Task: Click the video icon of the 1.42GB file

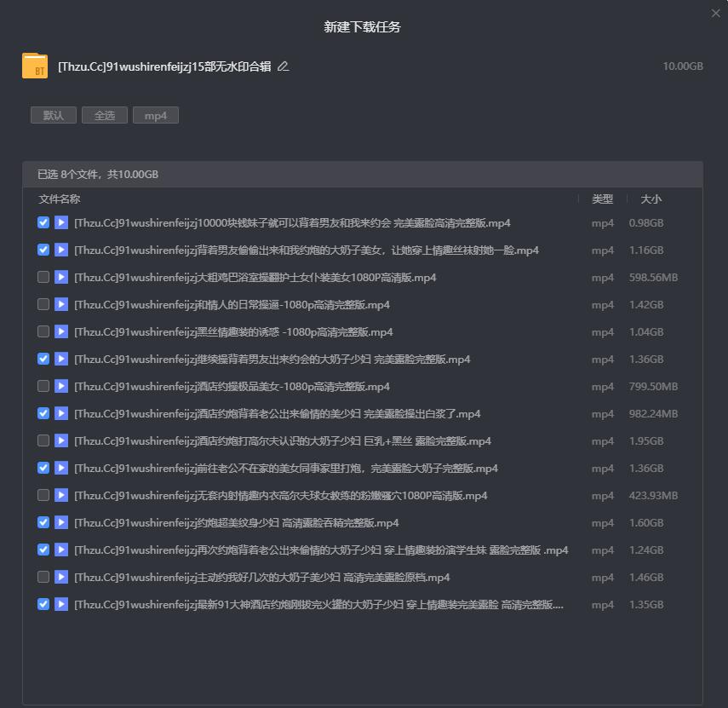Action: tap(61, 305)
